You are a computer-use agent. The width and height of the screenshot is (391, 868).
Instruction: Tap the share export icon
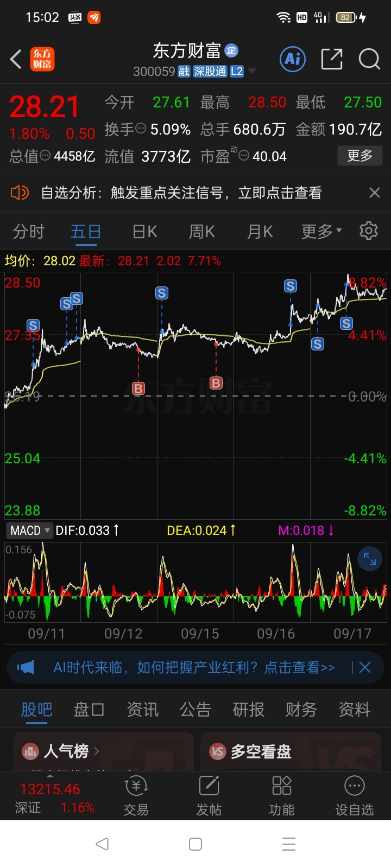click(x=332, y=59)
